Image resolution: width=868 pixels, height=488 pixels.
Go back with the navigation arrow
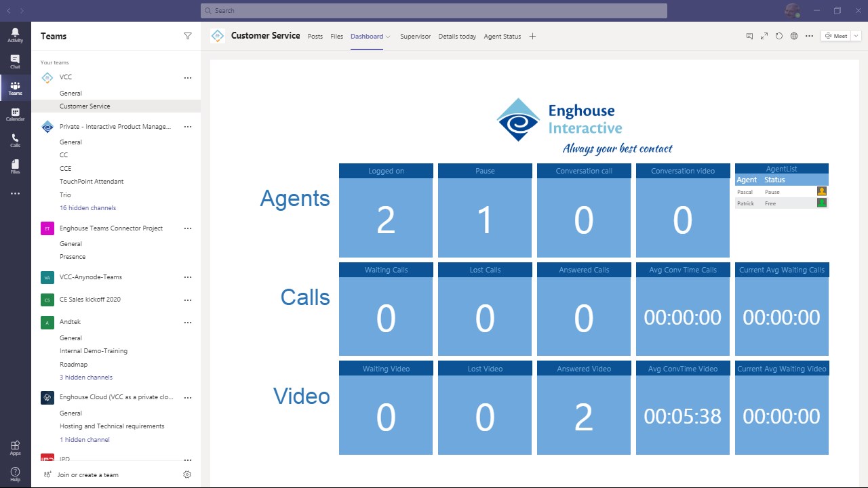[9, 11]
